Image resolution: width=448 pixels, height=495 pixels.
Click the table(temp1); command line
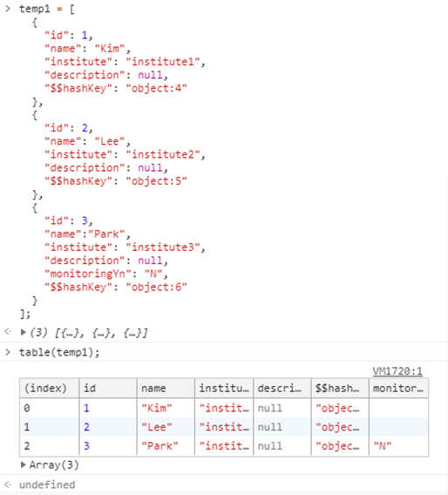click(x=59, y=352)
